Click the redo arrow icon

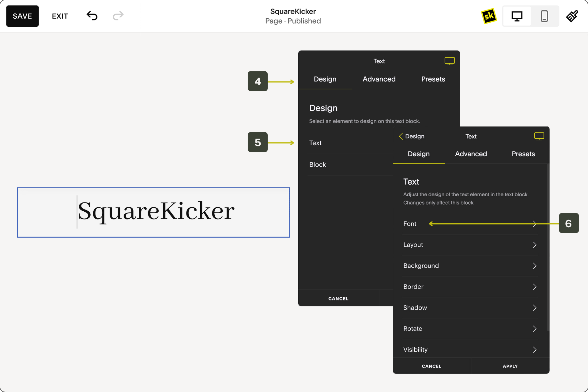click(118, 16)
